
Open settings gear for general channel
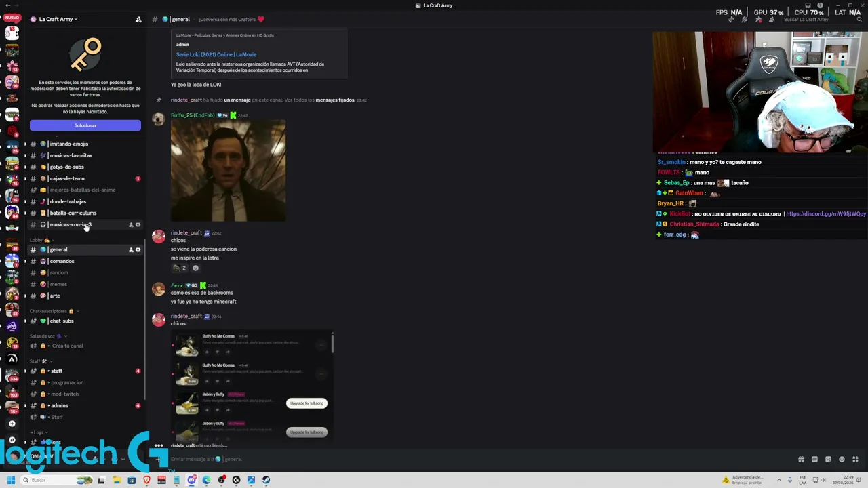pyautogui.click(x=138, y=250)
